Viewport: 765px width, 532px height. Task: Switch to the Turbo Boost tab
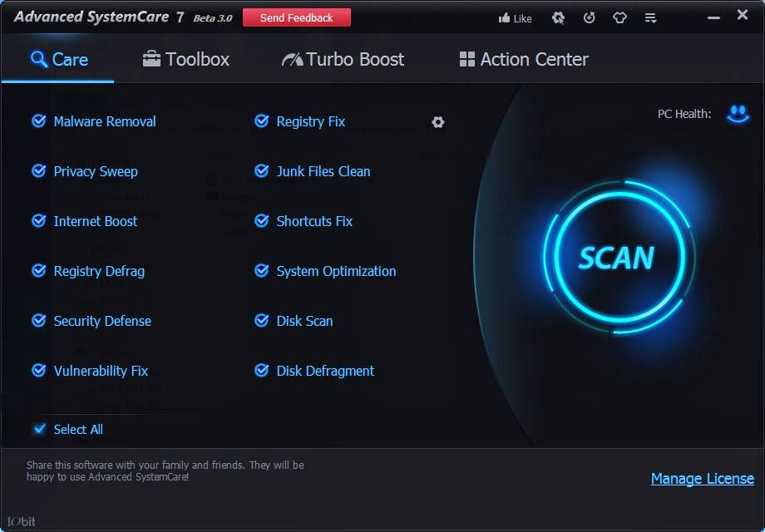343,60
